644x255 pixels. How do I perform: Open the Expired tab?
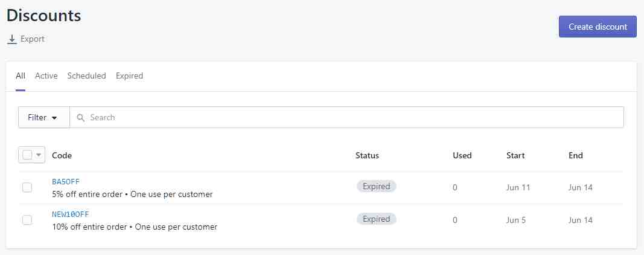click(x=129, y=76)
